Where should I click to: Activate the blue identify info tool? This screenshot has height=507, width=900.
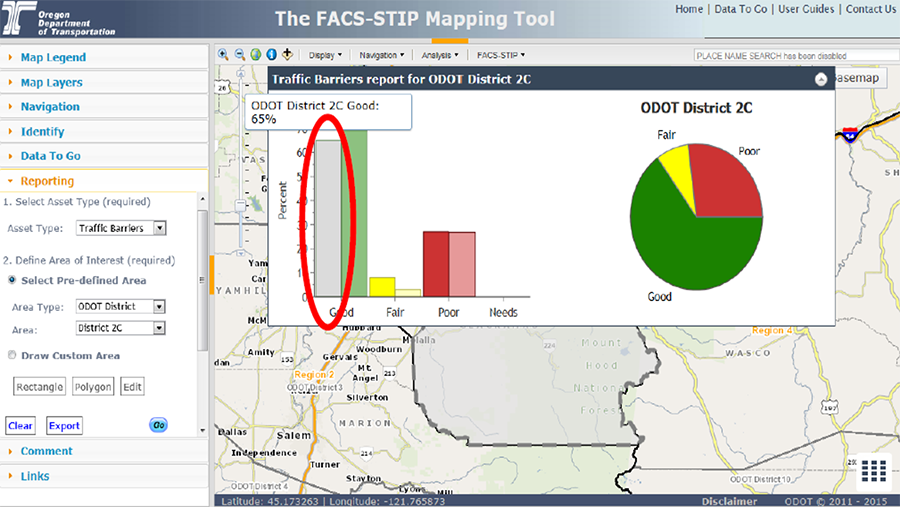(x=271, y=55)
